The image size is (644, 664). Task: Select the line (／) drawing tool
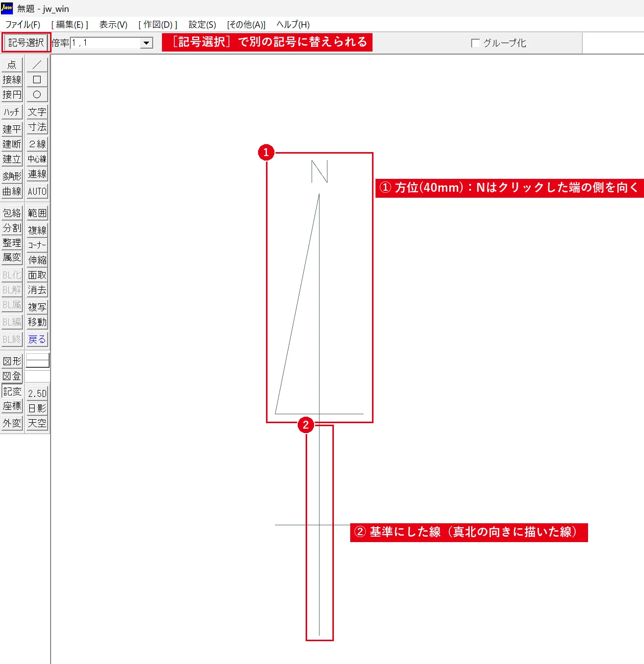tap(37, 64)
